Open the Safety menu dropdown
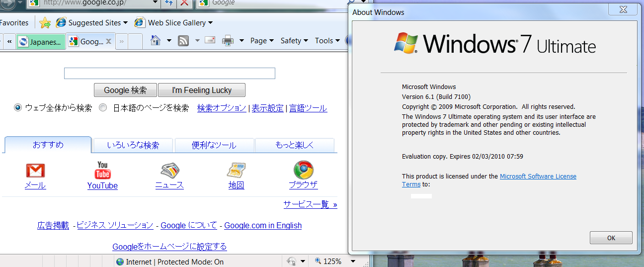 294,41
